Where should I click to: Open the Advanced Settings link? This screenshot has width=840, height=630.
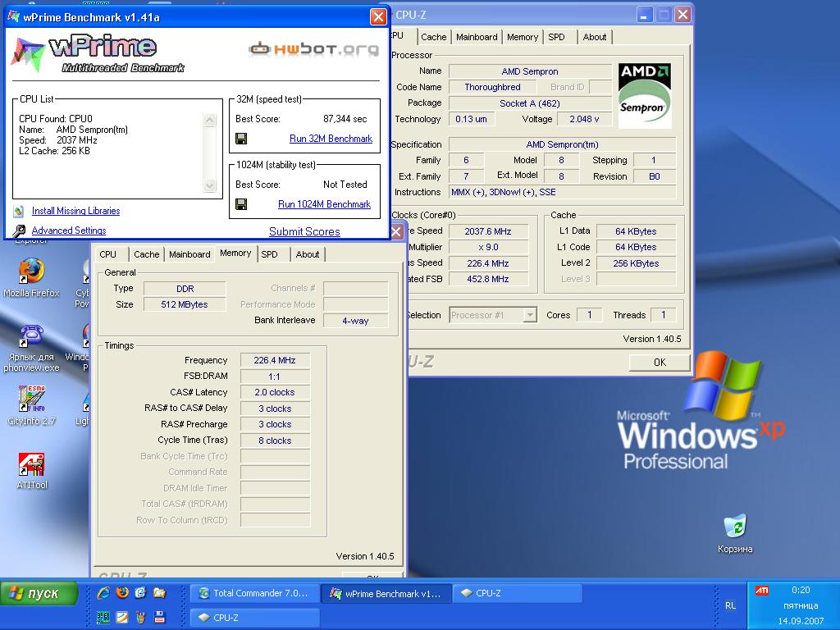click(69, 231)
